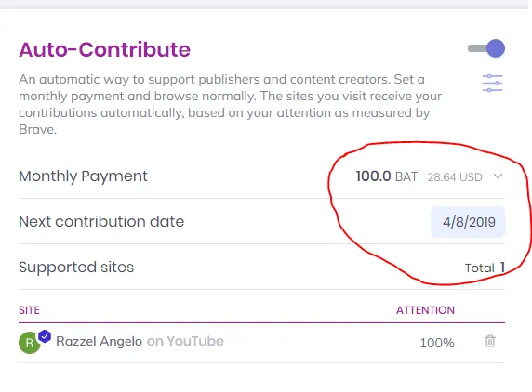The height and width of the screenshot is (392, 532).
Task: Click the Supported sites row label
Action: pyautogui.click(x=76, y=267)
